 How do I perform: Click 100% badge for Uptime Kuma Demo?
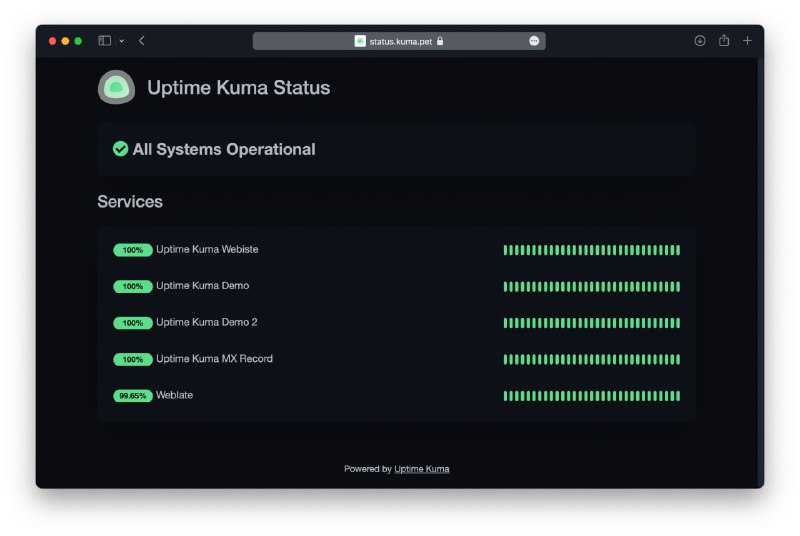133,287
